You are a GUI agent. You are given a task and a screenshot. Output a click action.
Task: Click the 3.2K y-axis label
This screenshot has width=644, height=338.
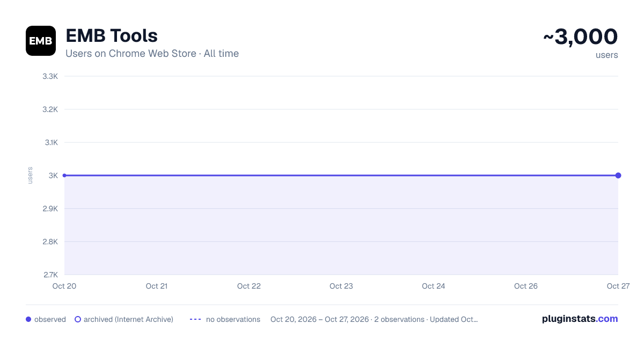(x=50, y=109)
